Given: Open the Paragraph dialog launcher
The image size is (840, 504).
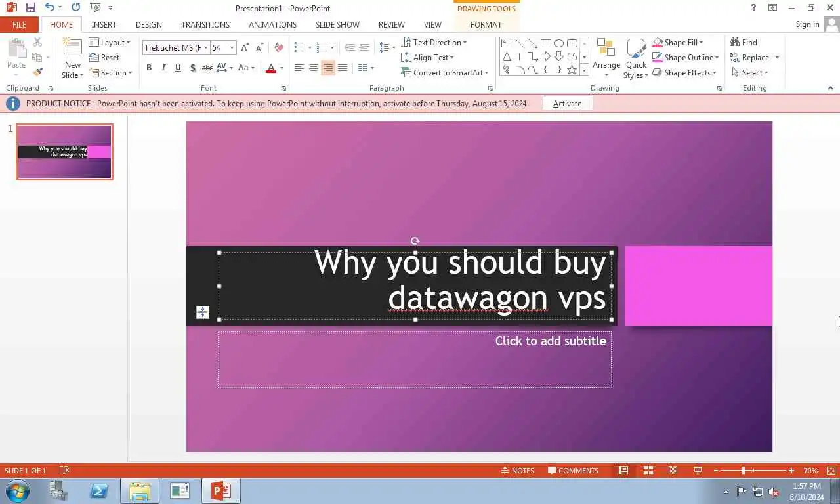Looking at the screenshot, I should (x=490, y=88).
